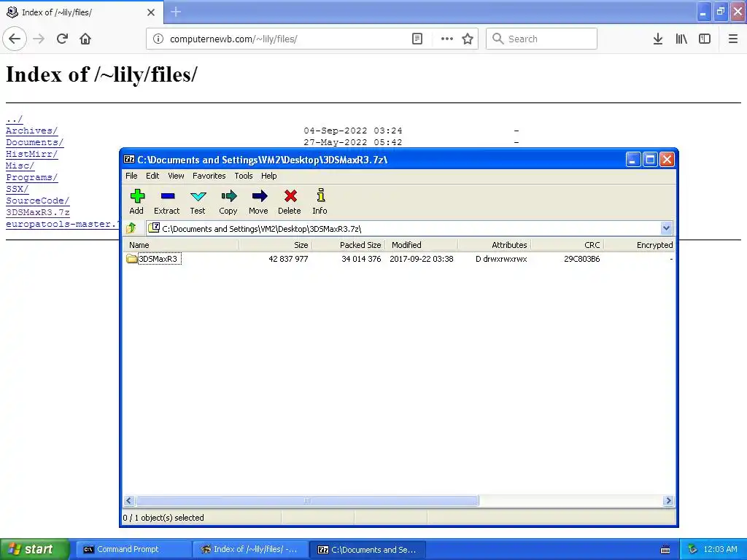Click the horizontal scrollbar right arrow
The height and width of the screenshot is (560, 747).
[668, 500]
